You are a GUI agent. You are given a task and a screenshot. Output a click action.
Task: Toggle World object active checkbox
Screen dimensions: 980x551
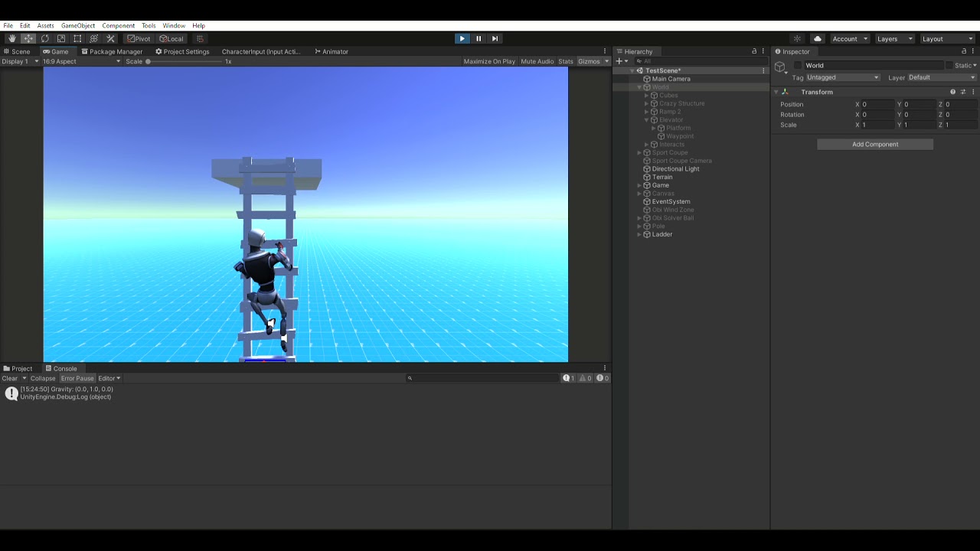798,66
